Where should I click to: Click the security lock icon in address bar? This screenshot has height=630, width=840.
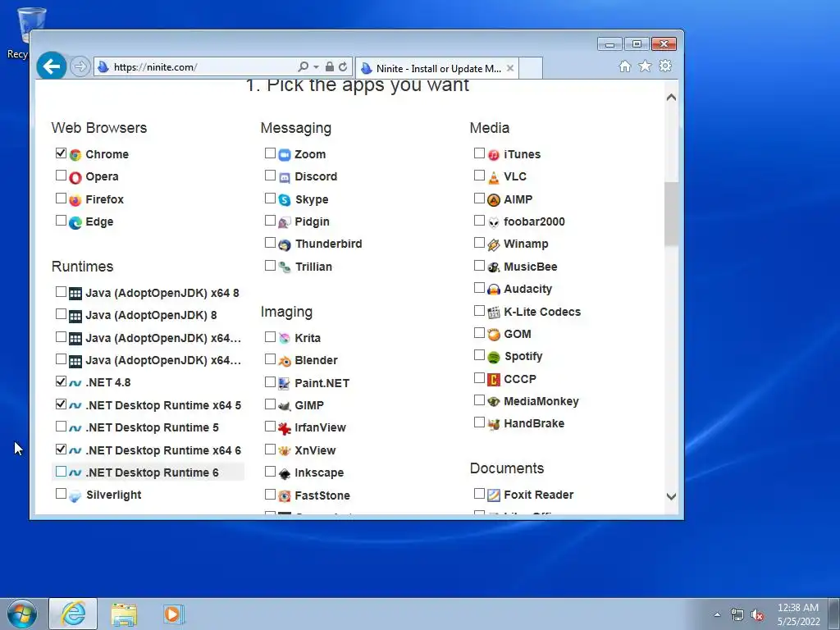tap(330, 67)
